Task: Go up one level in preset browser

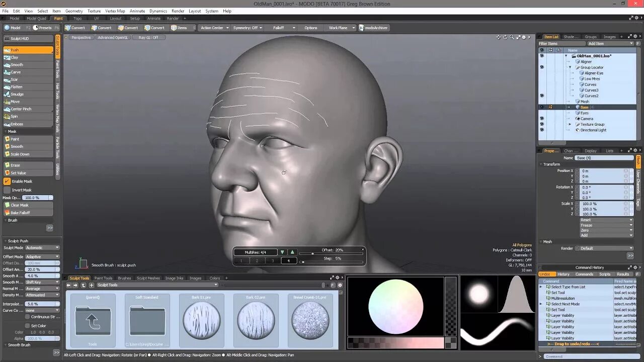Action: [x=83, y=285]
